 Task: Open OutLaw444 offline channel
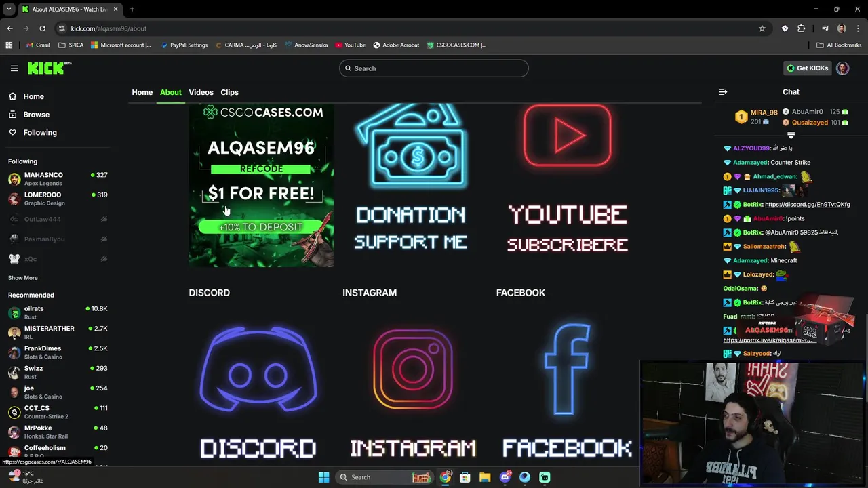click(x=58, y=219)
